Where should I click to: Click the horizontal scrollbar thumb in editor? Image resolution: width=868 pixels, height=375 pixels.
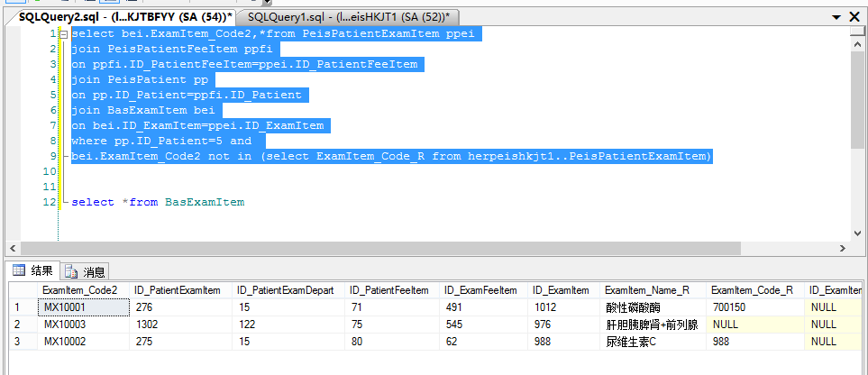(380, 248)
